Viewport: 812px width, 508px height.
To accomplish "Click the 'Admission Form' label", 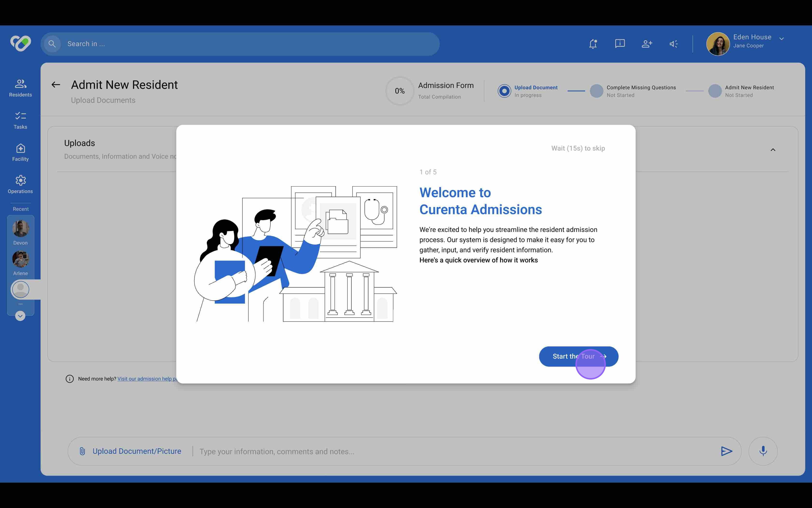I will [446, 85].
